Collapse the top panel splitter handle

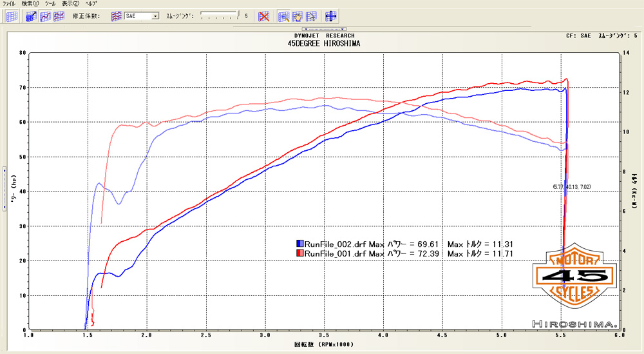click(325, 29)
